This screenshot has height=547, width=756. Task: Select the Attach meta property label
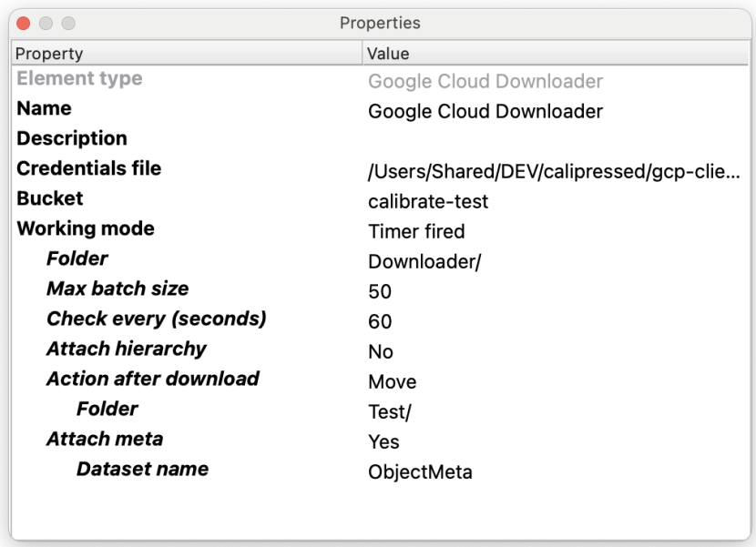pos(105,439)
